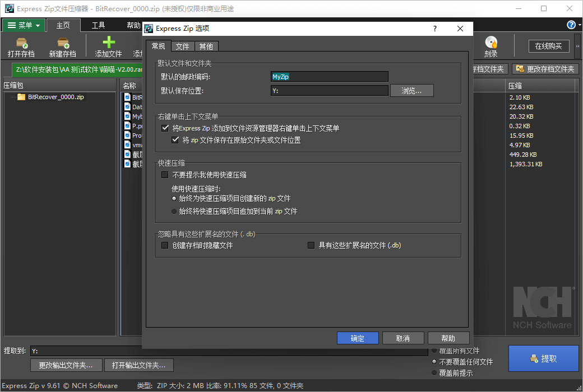Toggle 将Express Zip添加到文件资源管理器右键单击上下文菜单 checkbox

pos(165,128)
